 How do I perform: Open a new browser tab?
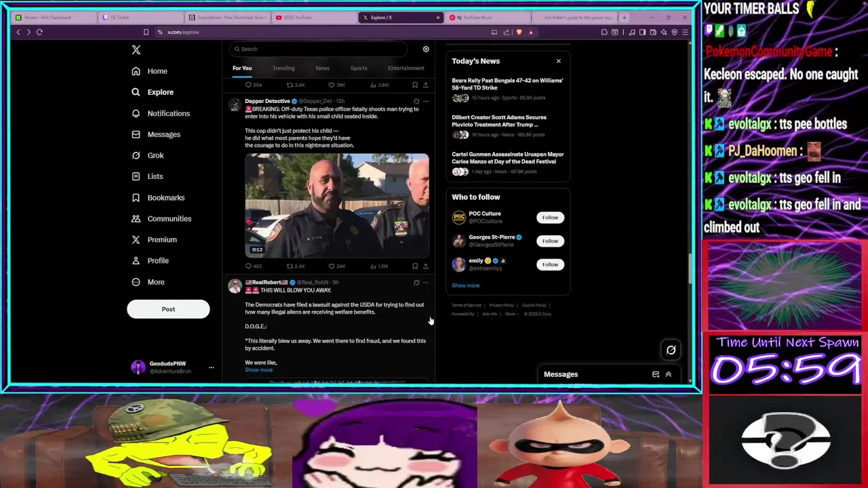click(624, 17)
